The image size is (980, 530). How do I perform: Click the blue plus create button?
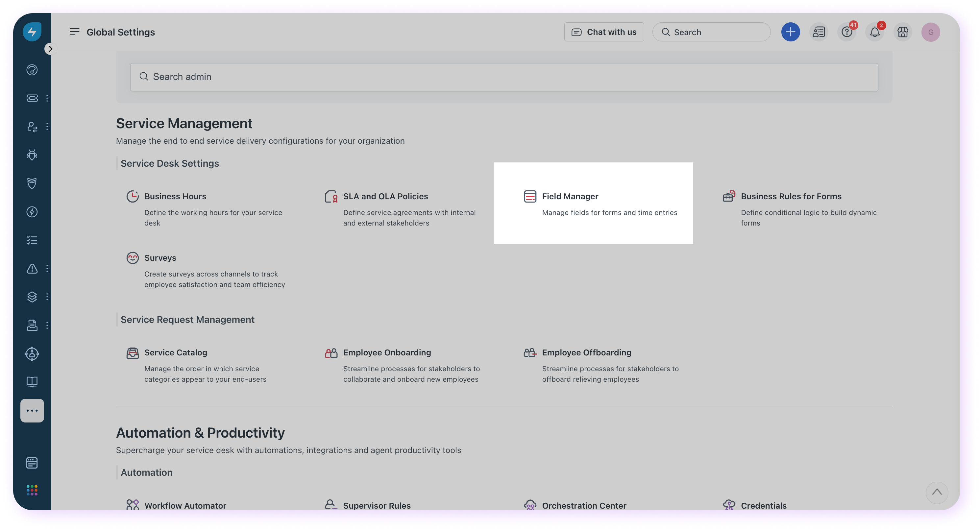(x=790, y=32)
